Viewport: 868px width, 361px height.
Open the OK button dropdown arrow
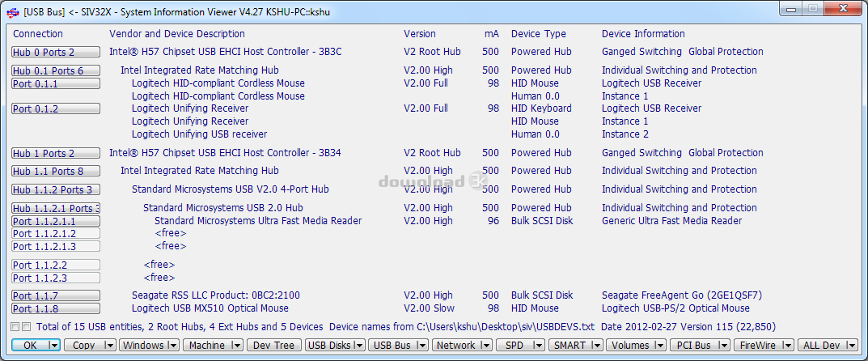coord(53,345)
